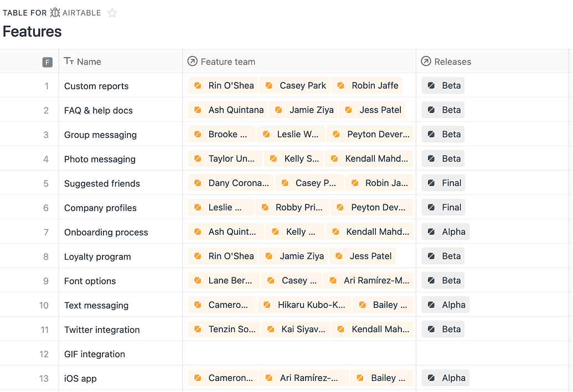Click the icon on Company profiles' Final tag
Viewport: 573px width, 392px height.
432,207
